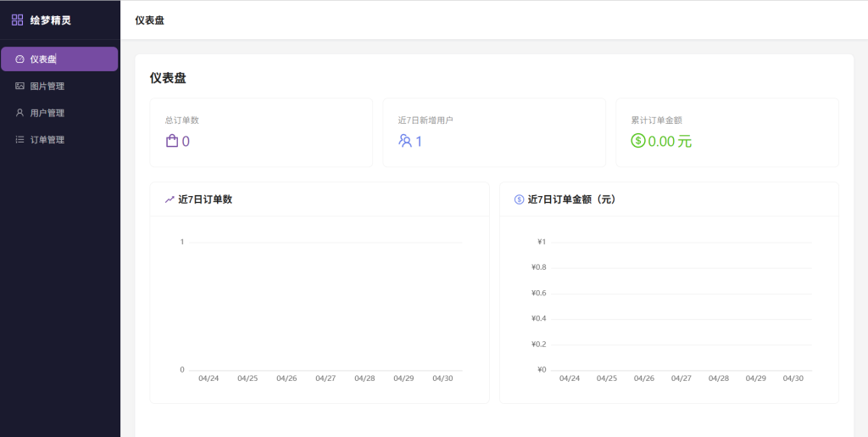Click the trend line icon beside 近7日订单数
Viewport: 868px width, 437px height.
point(170,199)
